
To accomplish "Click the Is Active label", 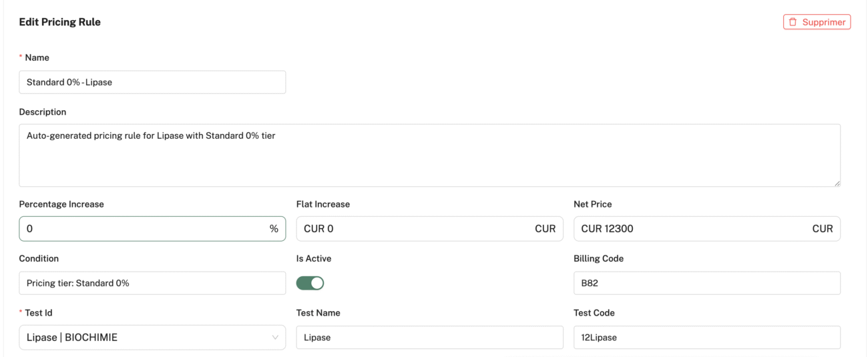I will [x=314, y=258].
